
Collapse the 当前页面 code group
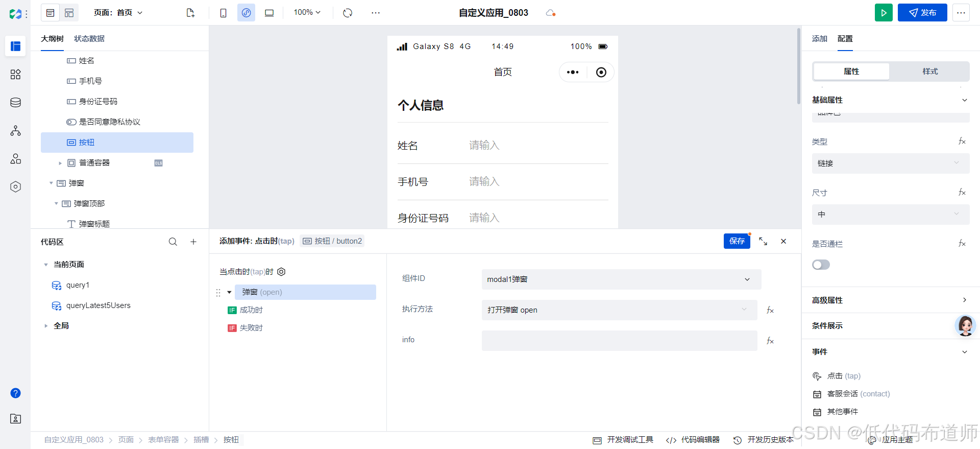[46, 265]
